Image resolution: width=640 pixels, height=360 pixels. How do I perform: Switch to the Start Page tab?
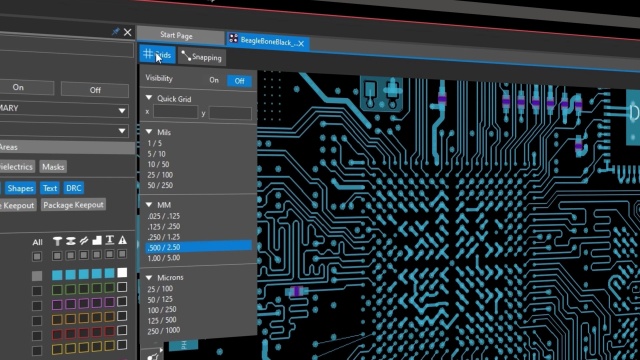[176, 36]
